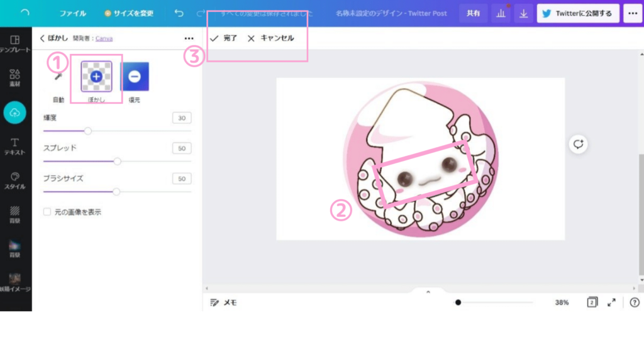Click the canvas vertical scrollbar
This screenshot has height=362, width=644.
(x=641, y=215)
